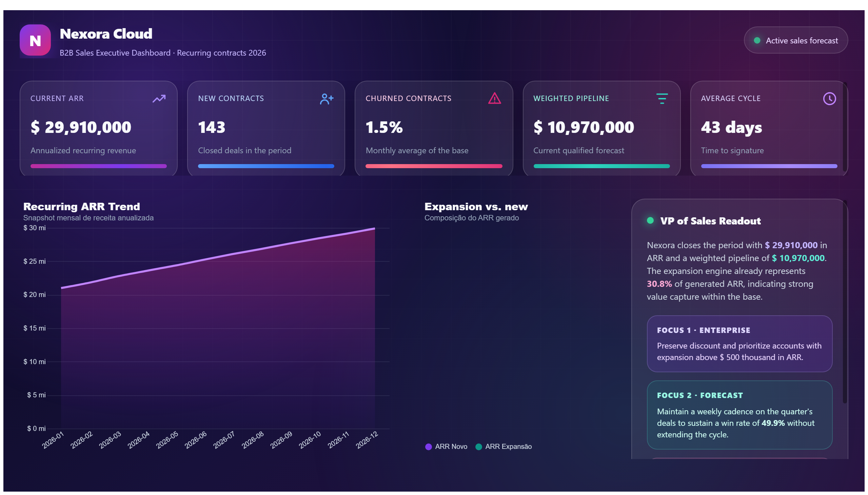
Task: Click Composição do ARR gerado subtitle
Action: click(472, 218)
